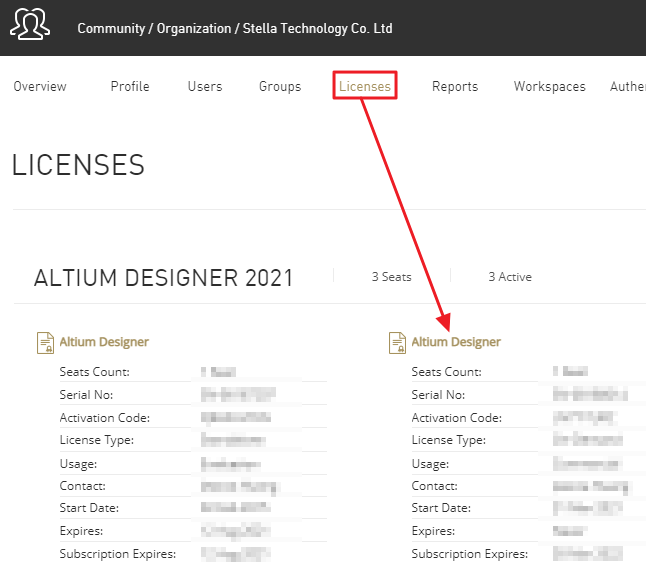646x577 pixels.
Task: Click the Altium Designer 2021 section heading
Action: (164, 278)
